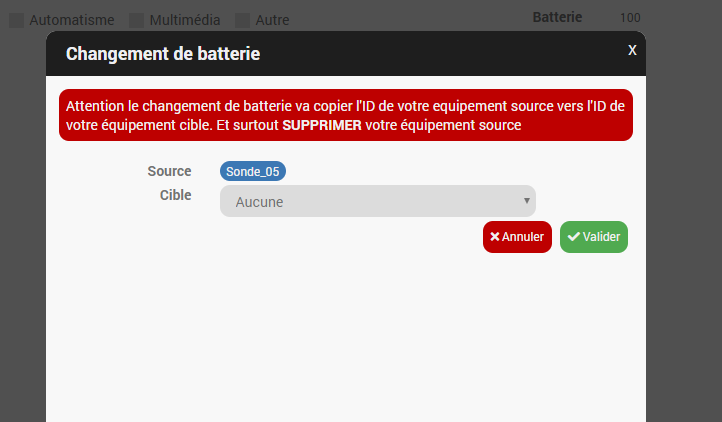The image size is (722, 422).
Task: Click the checkmark icon inside Valider
Action: [574, 237]
